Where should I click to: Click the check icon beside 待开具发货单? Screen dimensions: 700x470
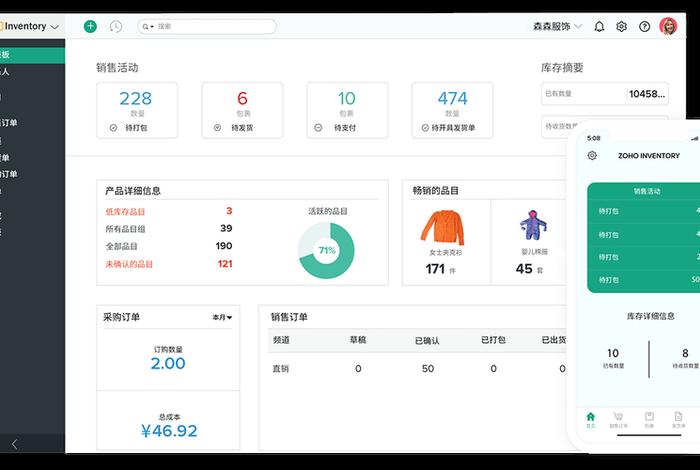tap(425, 128)
